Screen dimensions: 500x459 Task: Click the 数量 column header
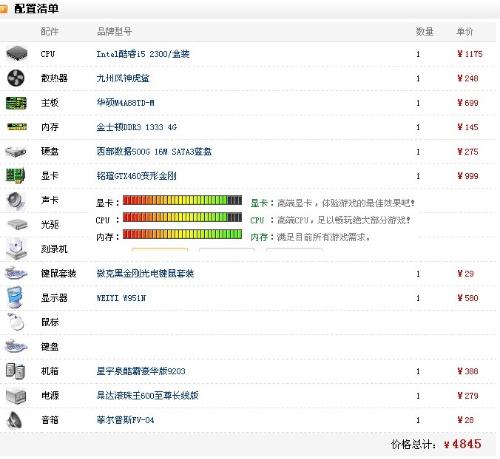coord(424,32)
